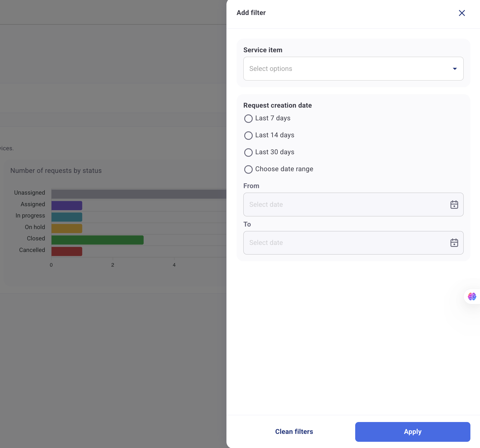480x448 pixels.
Task: Click the From field label
Action: point(251,186)
